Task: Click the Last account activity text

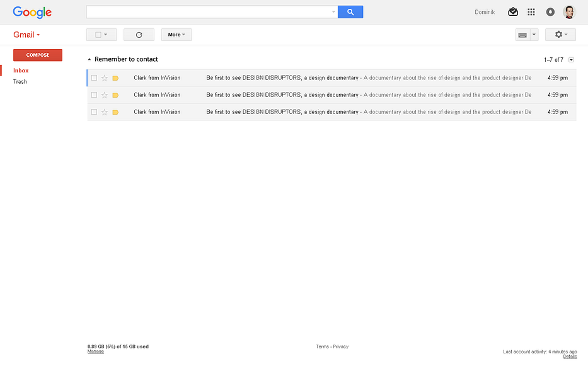Action: point(539,352)
